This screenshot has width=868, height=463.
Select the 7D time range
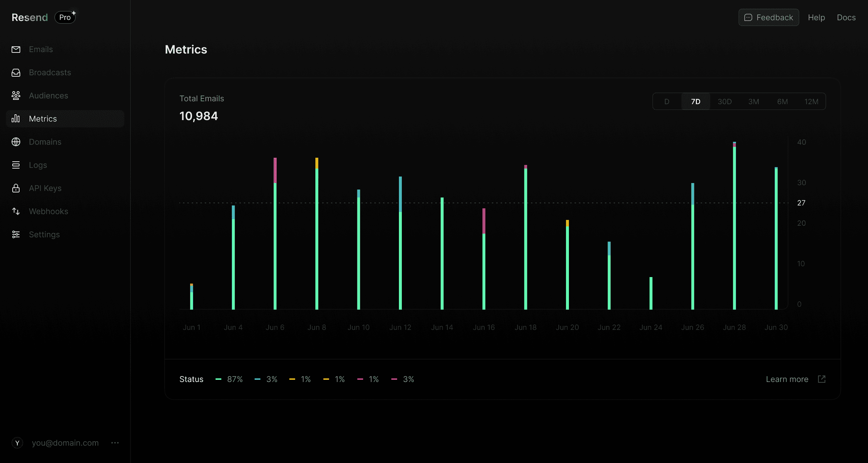696,102
